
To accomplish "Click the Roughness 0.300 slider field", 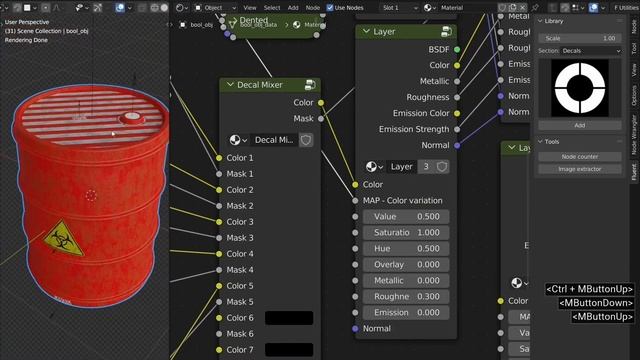I will click(406, 297).
